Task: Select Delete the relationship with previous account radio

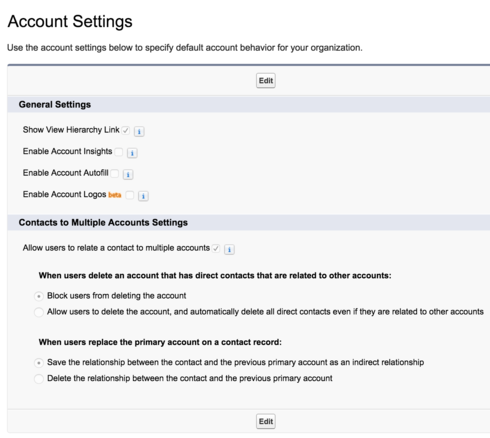Action: click(x=39, y=379)
